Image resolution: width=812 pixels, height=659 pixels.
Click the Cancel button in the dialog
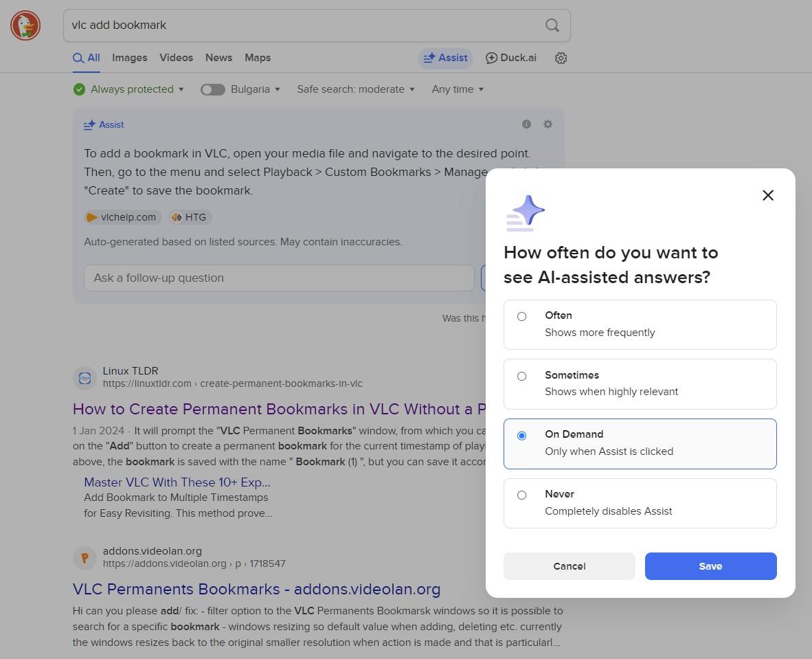click(569, 566)
